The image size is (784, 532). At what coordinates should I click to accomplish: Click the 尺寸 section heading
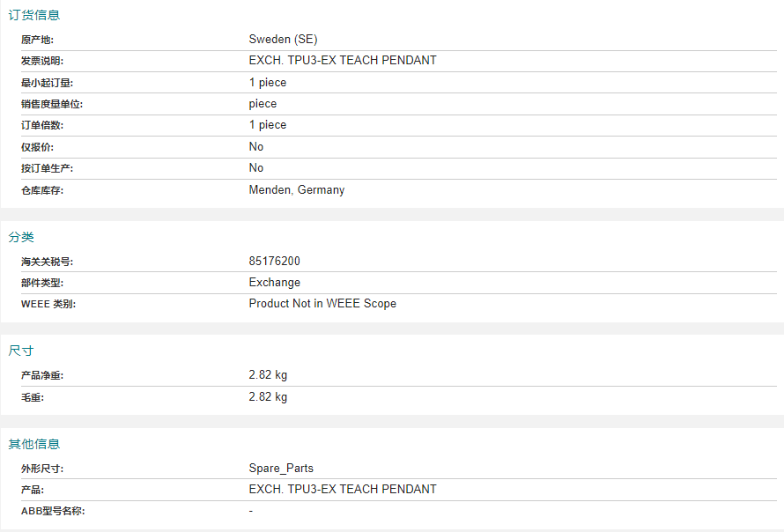point(21,351)
